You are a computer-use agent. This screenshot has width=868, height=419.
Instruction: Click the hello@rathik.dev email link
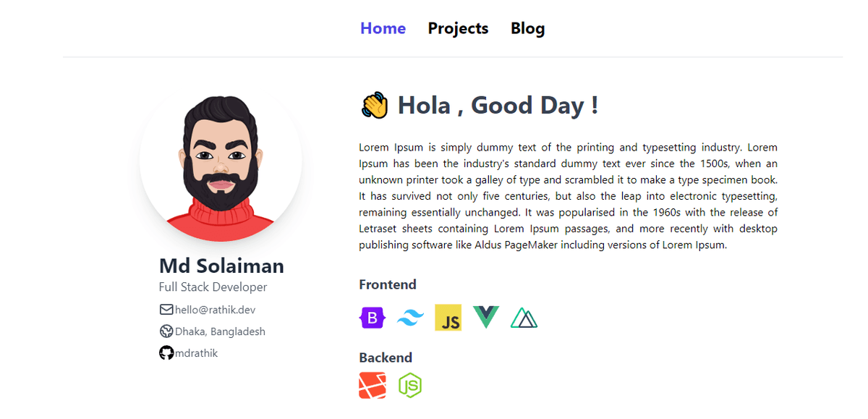click(215, 310)
